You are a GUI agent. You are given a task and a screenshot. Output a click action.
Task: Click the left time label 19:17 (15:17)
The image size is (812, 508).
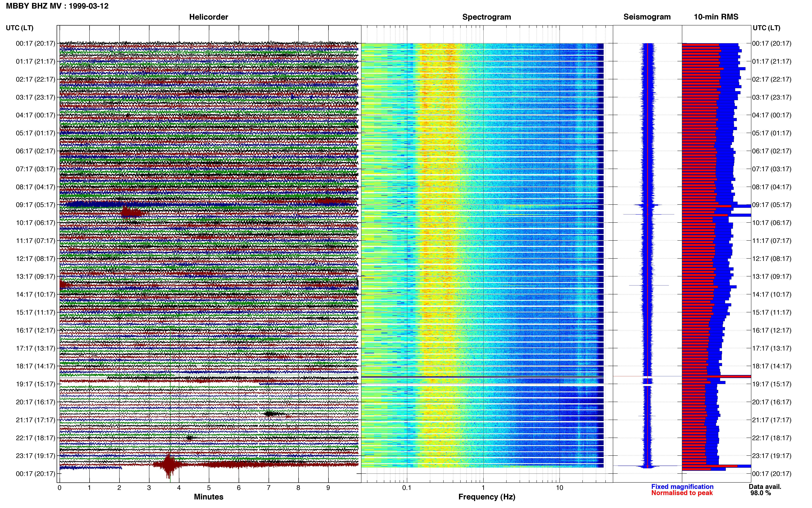click(35, 384)
